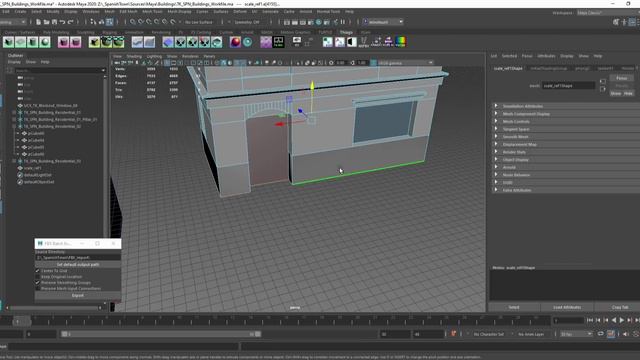This screenshot has height=360, width=640.
Task: Open the workspace dropdown in top right
Action: (x=607, y=13)
